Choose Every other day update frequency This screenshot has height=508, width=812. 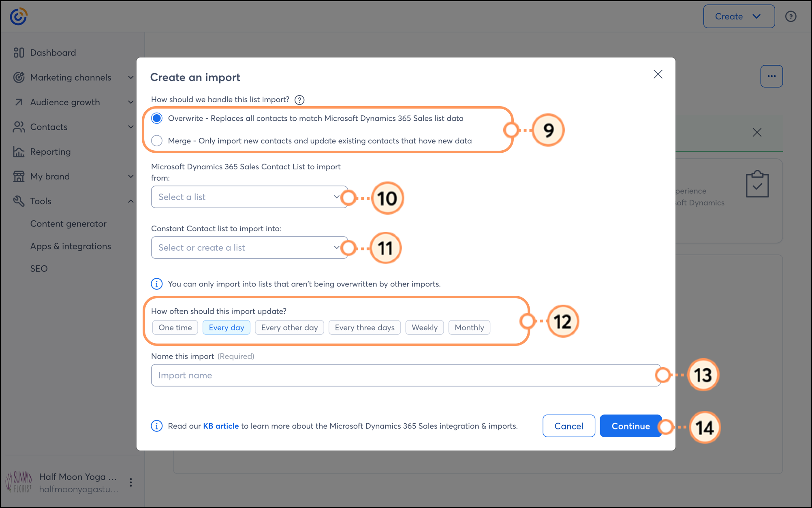pos(289,327)
